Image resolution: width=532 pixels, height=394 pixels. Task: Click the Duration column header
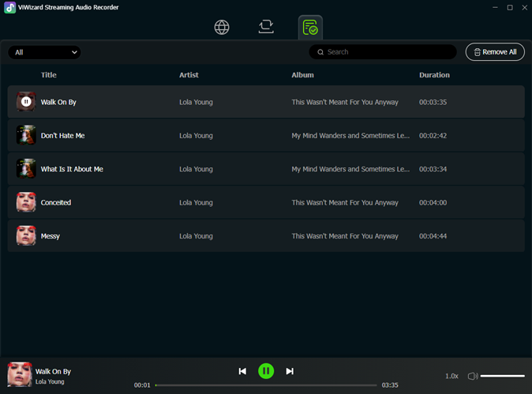pyautogui.click(x=434, y=75)
